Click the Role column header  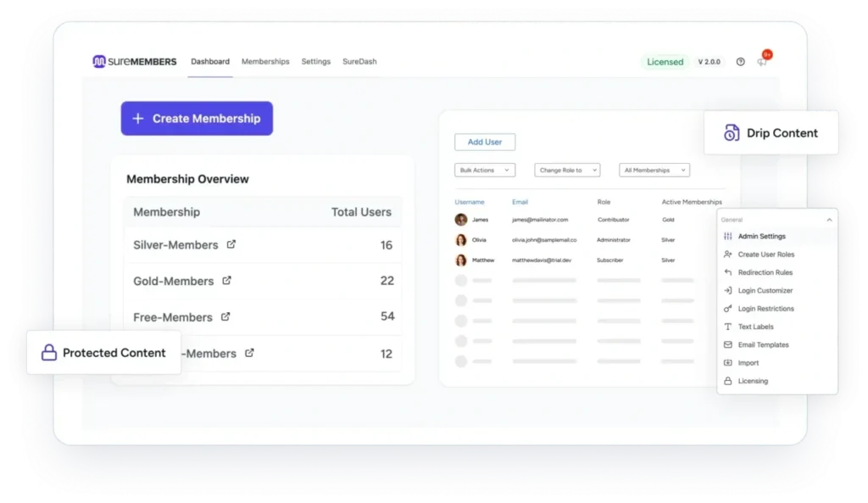[x=604, y=202]
